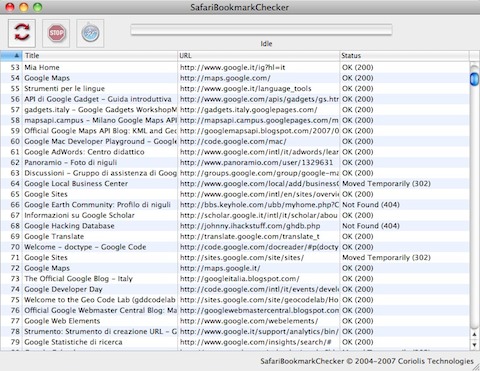Select the Google Sites title in row 65
The width and height of the screenshot is (480, 371).
tap(46, 194)
